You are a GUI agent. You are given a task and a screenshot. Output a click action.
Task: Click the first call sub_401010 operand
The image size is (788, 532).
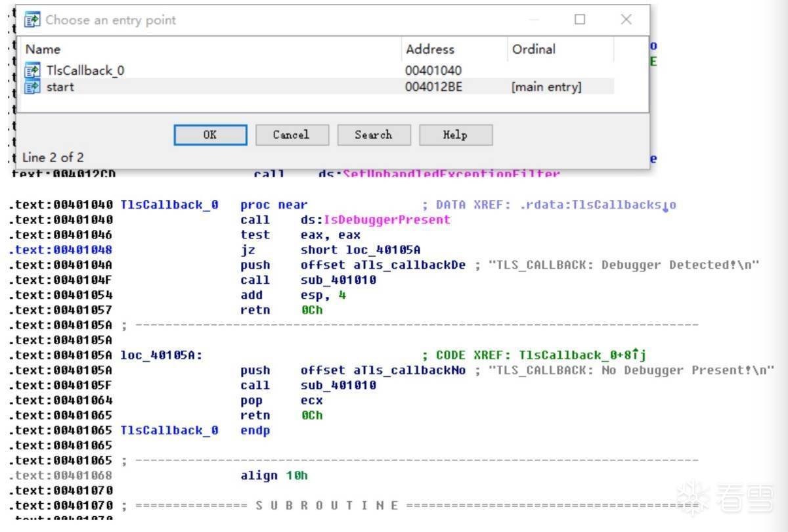click(338, 280)
